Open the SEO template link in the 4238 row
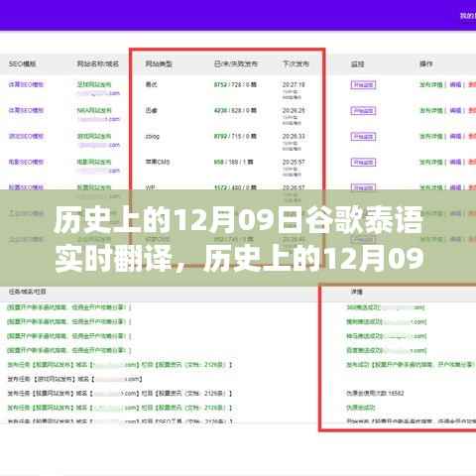The width and height of the screenshot is (476, 476). (x=26, y=110)
